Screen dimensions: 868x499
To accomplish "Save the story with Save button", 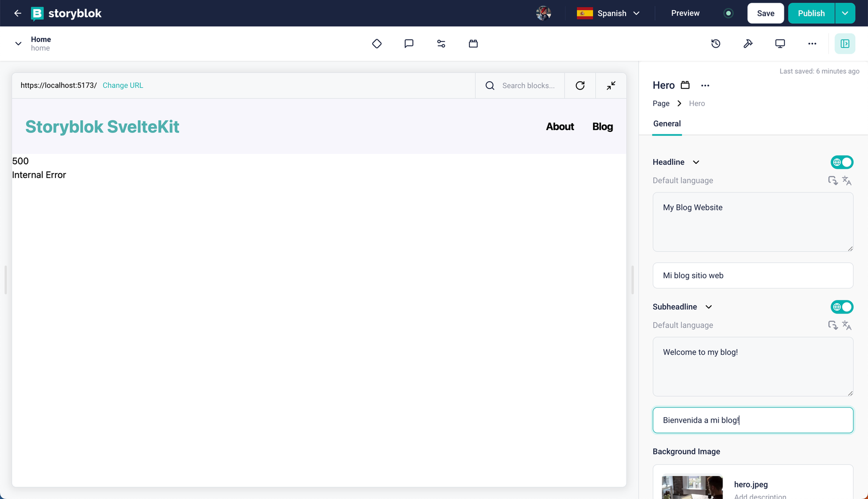I will click(765, 13).
